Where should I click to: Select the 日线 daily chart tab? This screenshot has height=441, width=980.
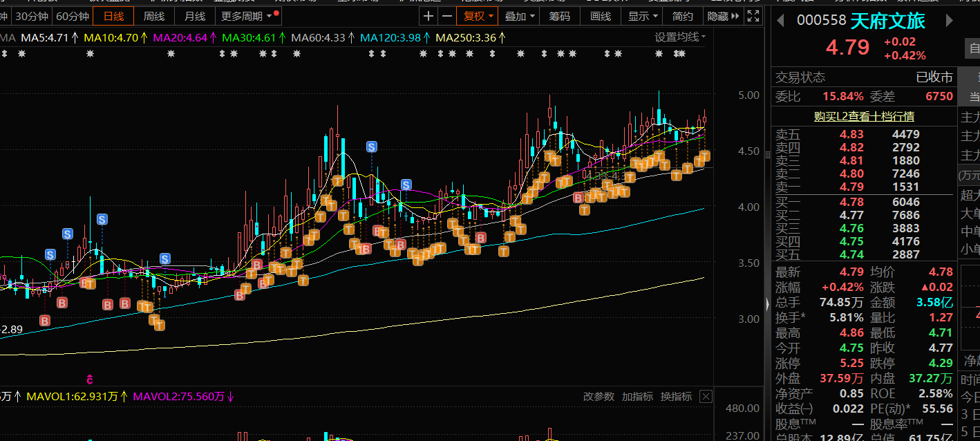coord(113,16)
